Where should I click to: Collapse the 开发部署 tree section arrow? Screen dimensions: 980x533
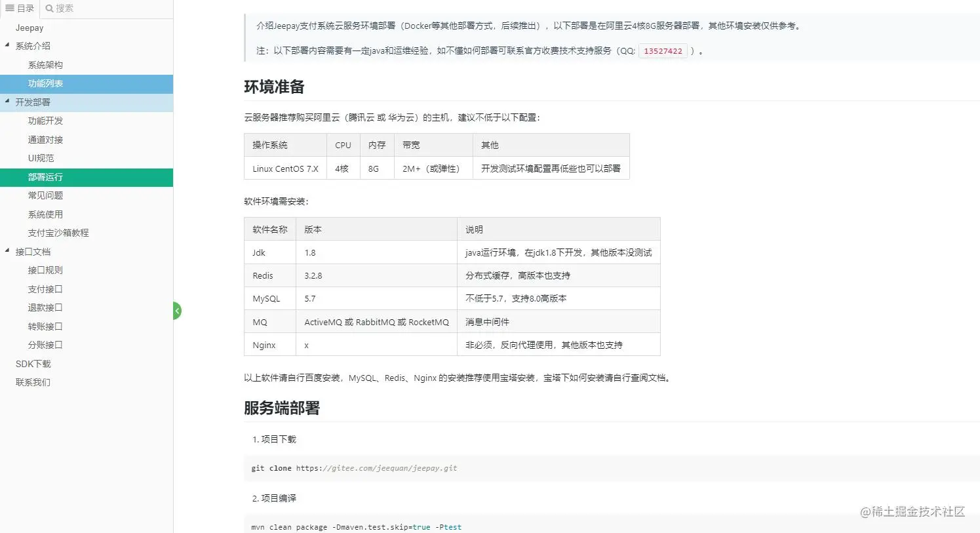click(x=7, y=102)
